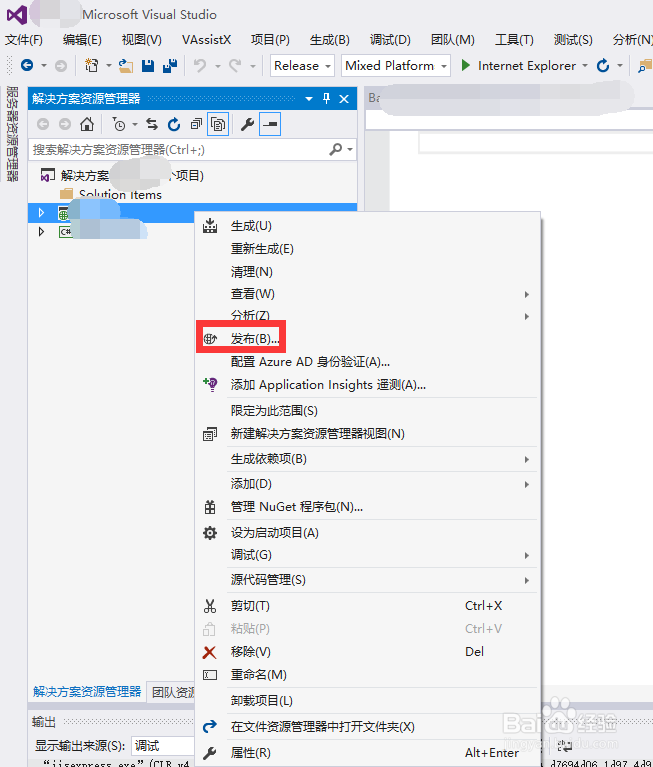The width and height of the screenshot is (653, 767).
Task: Open the 源代码管理(S) submenu
Action: pos(368,580)
